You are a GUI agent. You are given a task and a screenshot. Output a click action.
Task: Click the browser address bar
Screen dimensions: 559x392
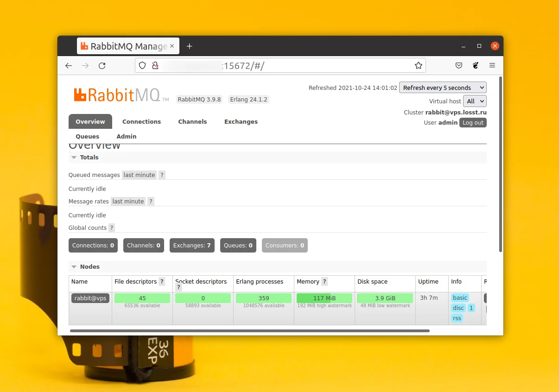pos(280,66)
